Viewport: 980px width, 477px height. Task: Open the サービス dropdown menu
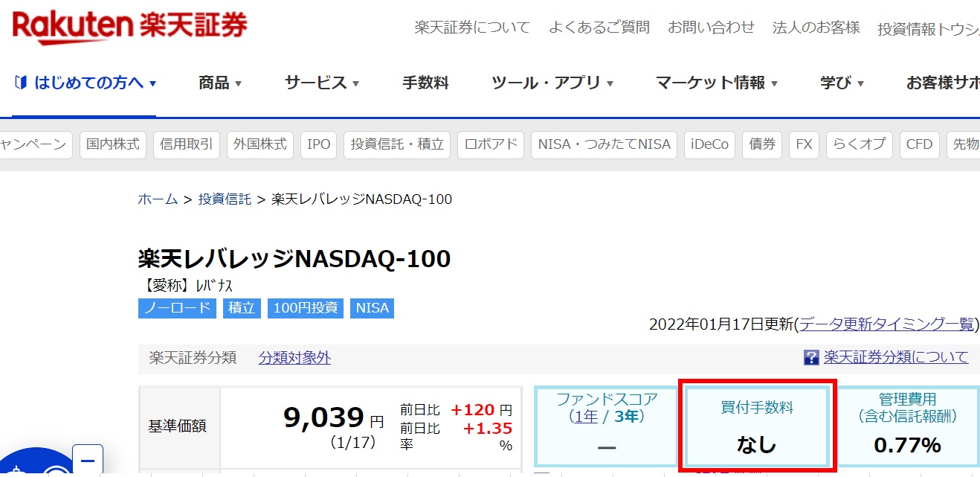tap(322, 83)
